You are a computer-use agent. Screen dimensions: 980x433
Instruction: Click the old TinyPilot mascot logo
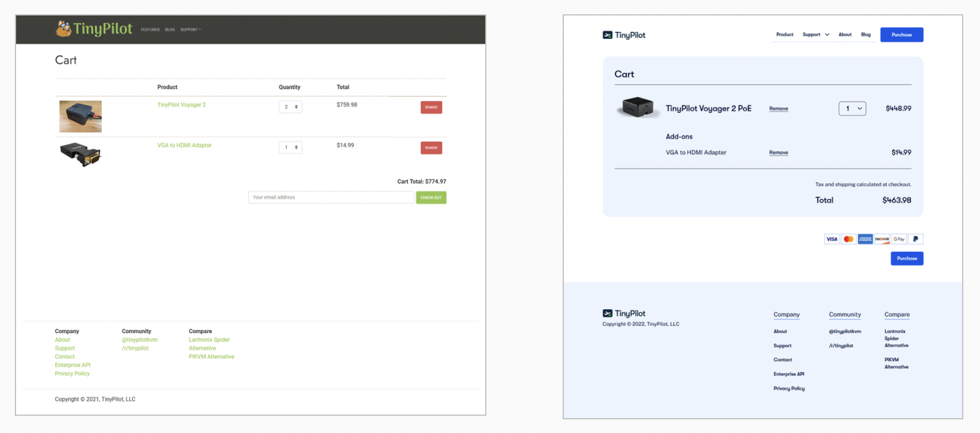(x=64, y=29)
